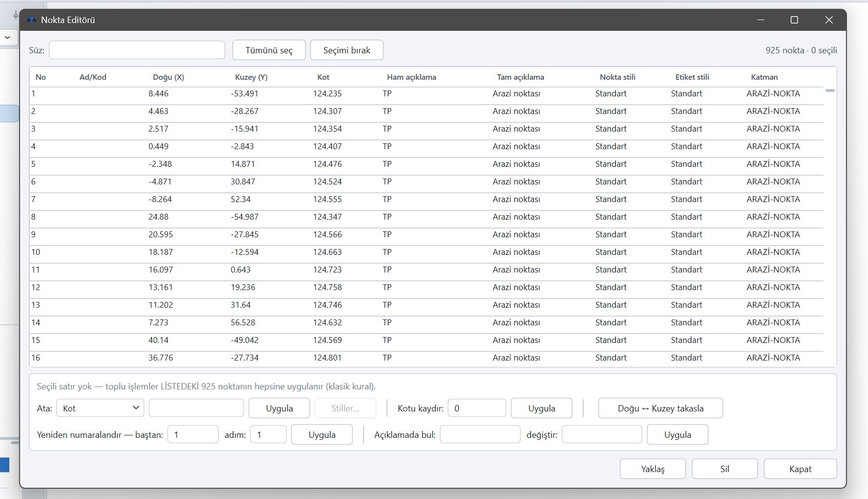
Task: Open the Ata dropdown showing Kot
Action: (x=100, y=408)
